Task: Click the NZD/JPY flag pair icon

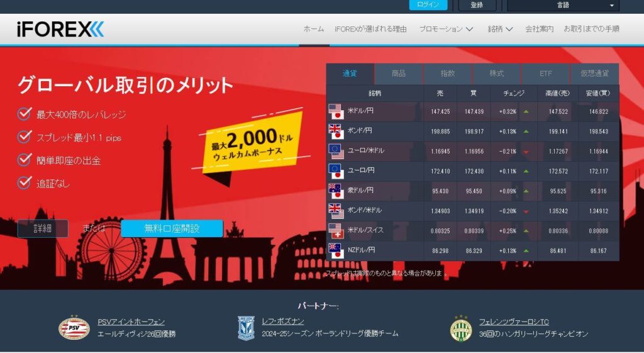Action: coord(336,250)
